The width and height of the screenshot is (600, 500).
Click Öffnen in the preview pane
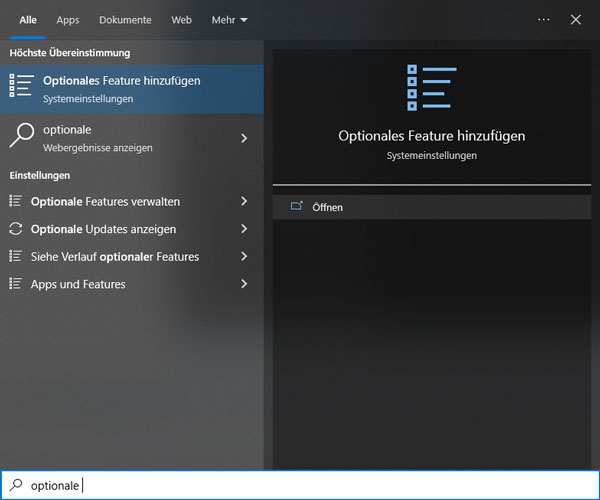point(327,207)
